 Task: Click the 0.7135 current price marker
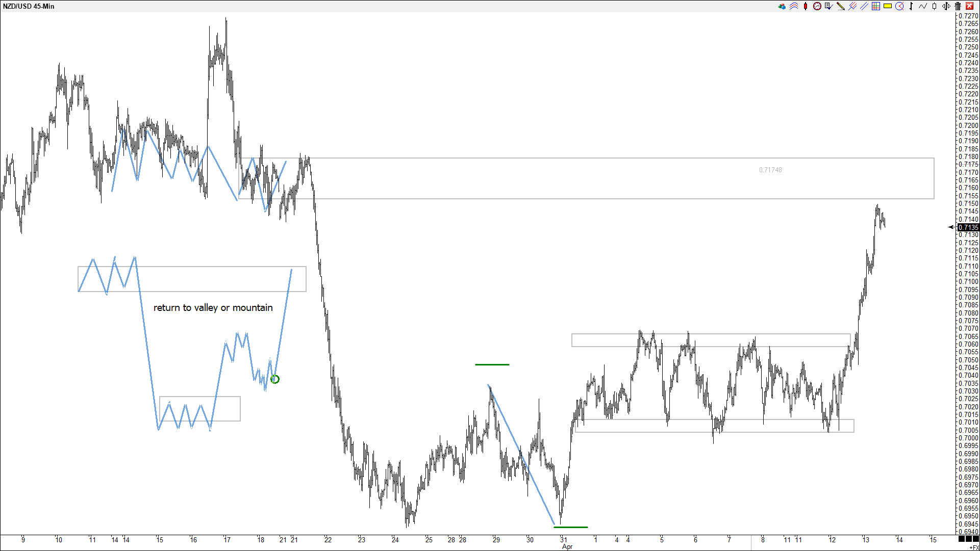[x=968, y=227]
